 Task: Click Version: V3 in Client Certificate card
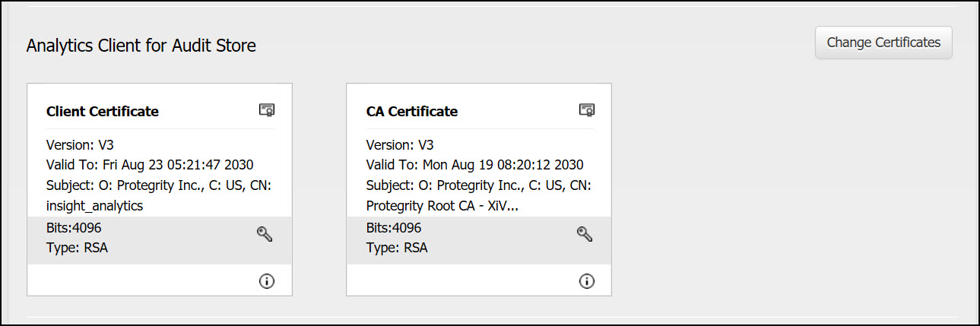pos(81,145)
